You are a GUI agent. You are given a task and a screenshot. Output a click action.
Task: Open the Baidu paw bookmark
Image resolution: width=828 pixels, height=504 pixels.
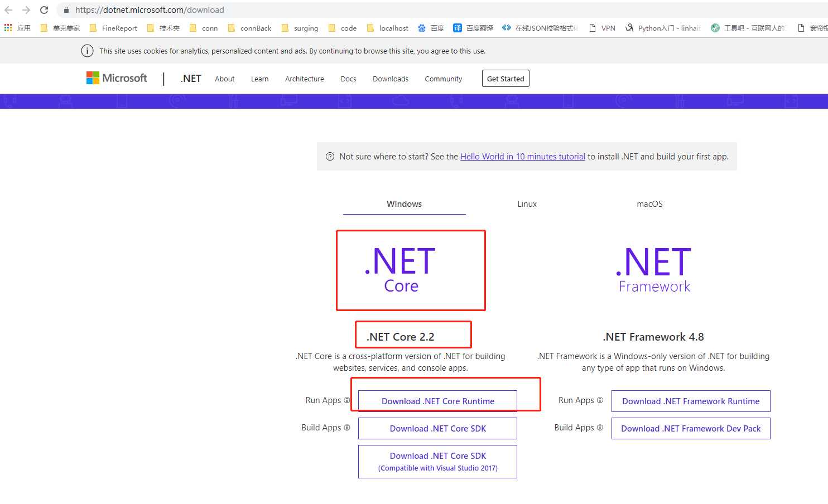431,28
